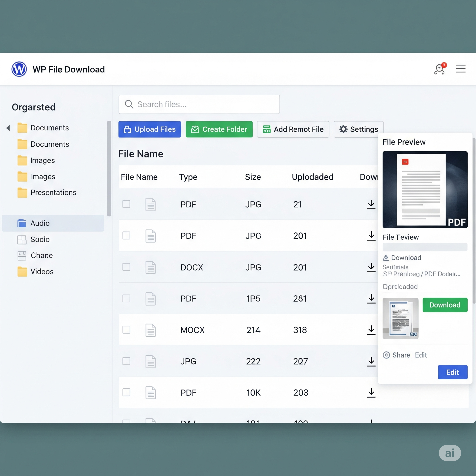
Task: Open the Presentations folder
Action: pyautogui.click(x=53, y=192)
